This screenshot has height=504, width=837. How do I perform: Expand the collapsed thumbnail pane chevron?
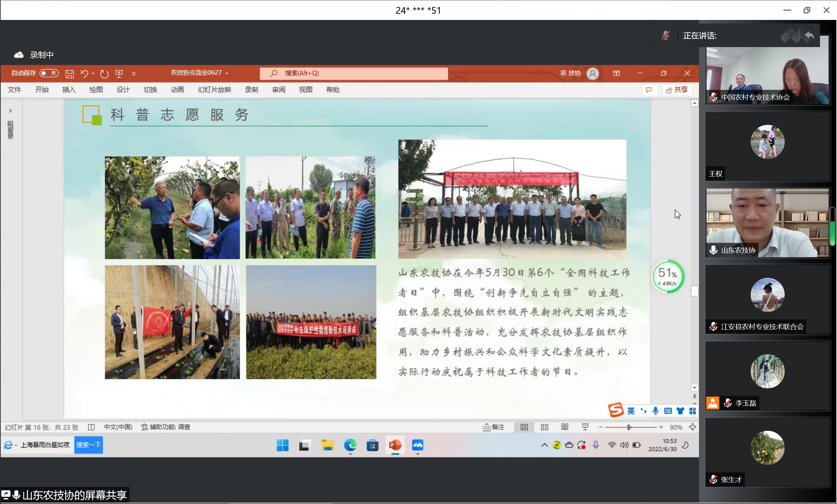(10, 111)
